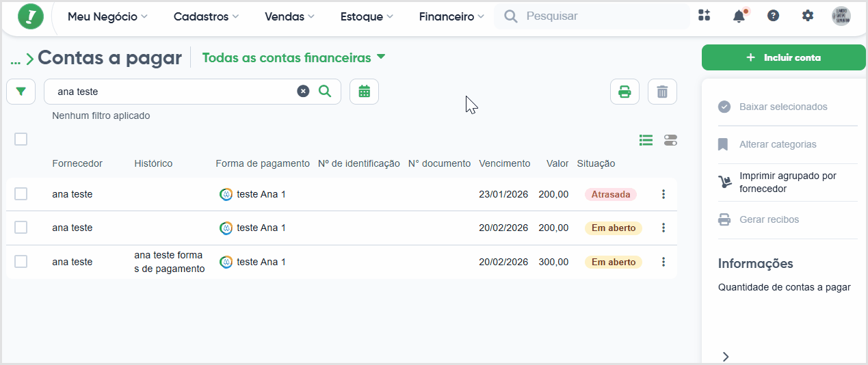This screenshot has width=868, height=365.
Task: Open the Meu Negócio menu
Action: pos(107,16)
